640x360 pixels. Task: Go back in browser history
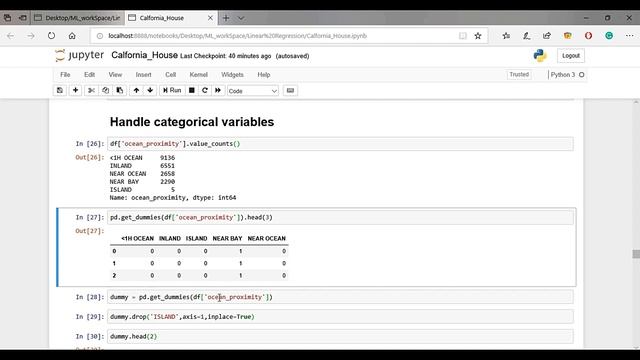click(x=11, y=36)
